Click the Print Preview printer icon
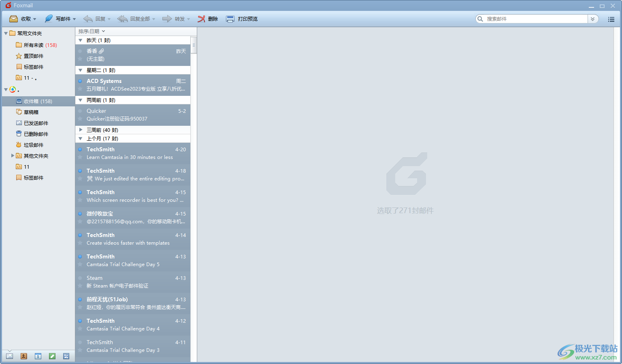The height and width of the screenshot is (364, 622). click(230, 19)
